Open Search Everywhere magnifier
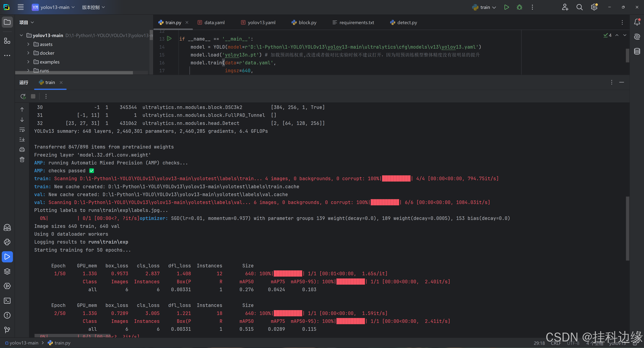Viewport: 644px width, 348px height. pyautogui.click(x=579, y=7)
